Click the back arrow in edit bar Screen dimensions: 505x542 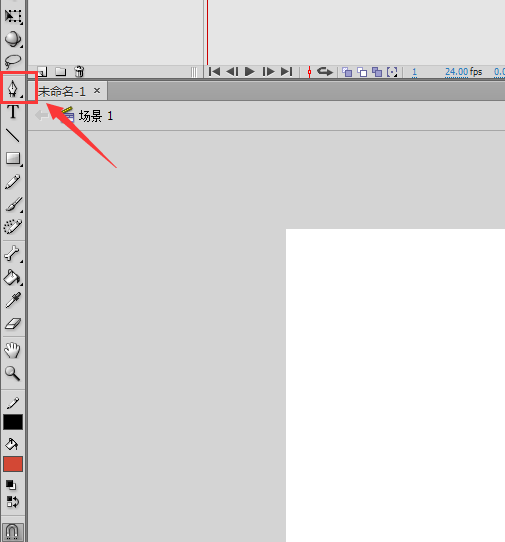click(x=42, y=115)
